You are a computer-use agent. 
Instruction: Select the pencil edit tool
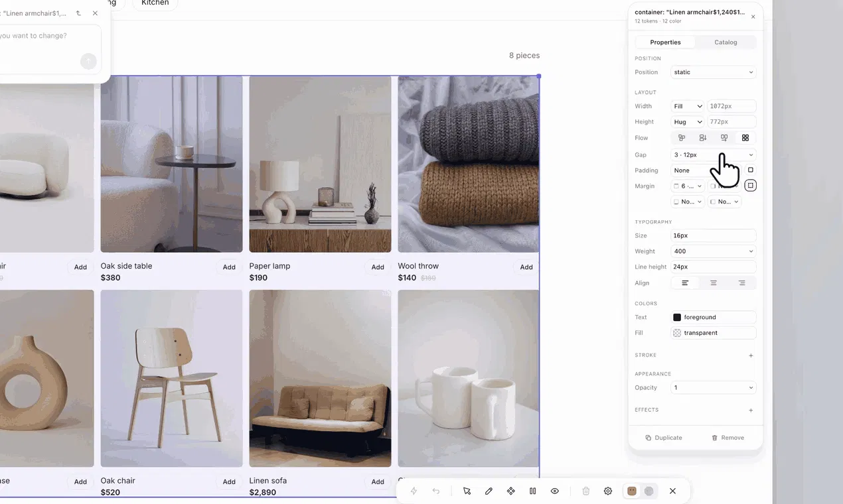coord(489,491)
